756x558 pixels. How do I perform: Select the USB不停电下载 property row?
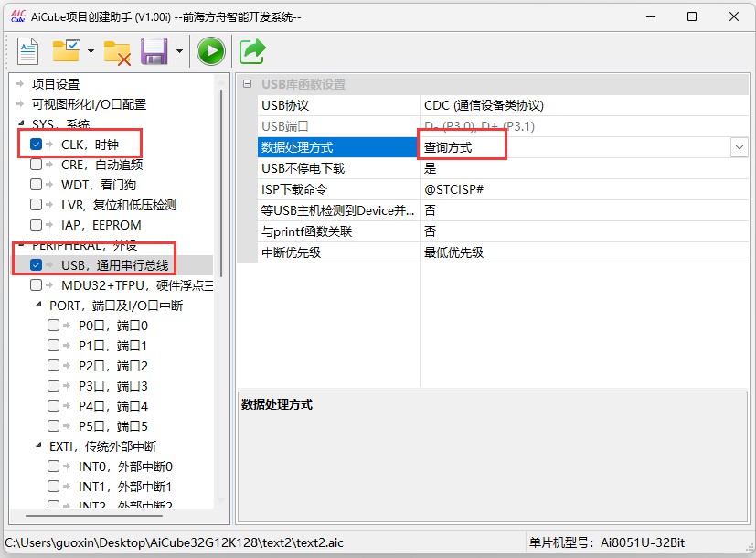click(503, 168)
